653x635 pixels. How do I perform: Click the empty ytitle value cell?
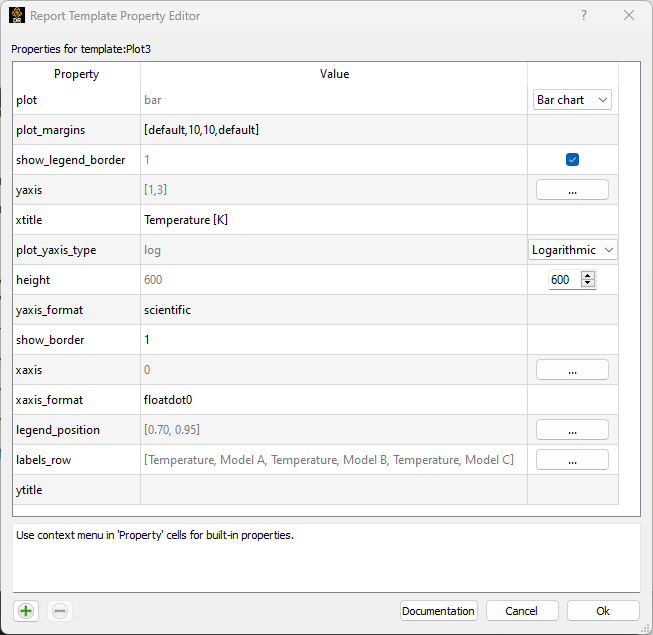coord(334,490)
